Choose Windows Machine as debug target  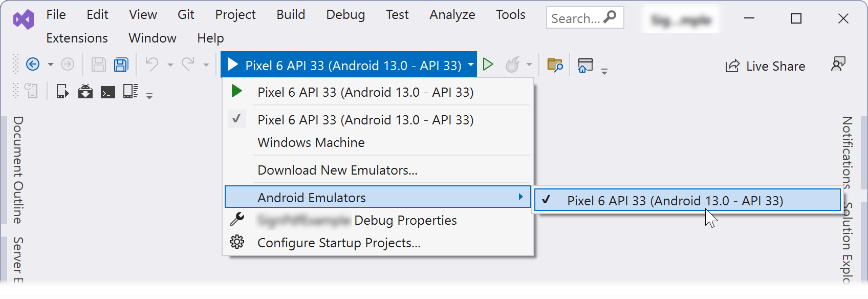[311, 142]
